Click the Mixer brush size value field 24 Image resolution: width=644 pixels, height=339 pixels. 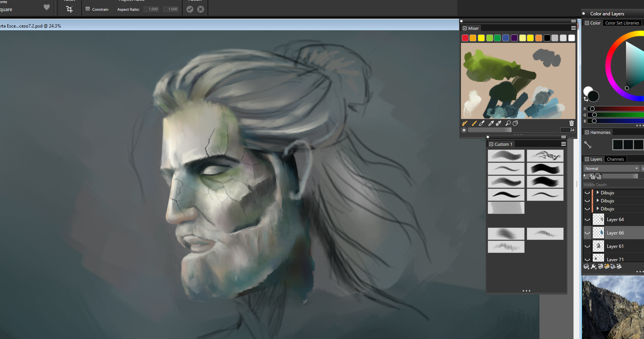(568, 130)
